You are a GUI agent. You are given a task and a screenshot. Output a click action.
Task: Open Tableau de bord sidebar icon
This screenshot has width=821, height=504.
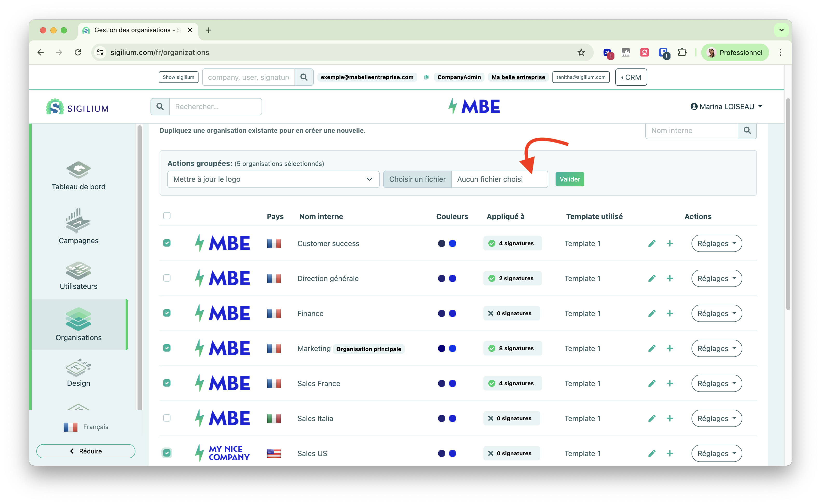[x=78, y=170]
